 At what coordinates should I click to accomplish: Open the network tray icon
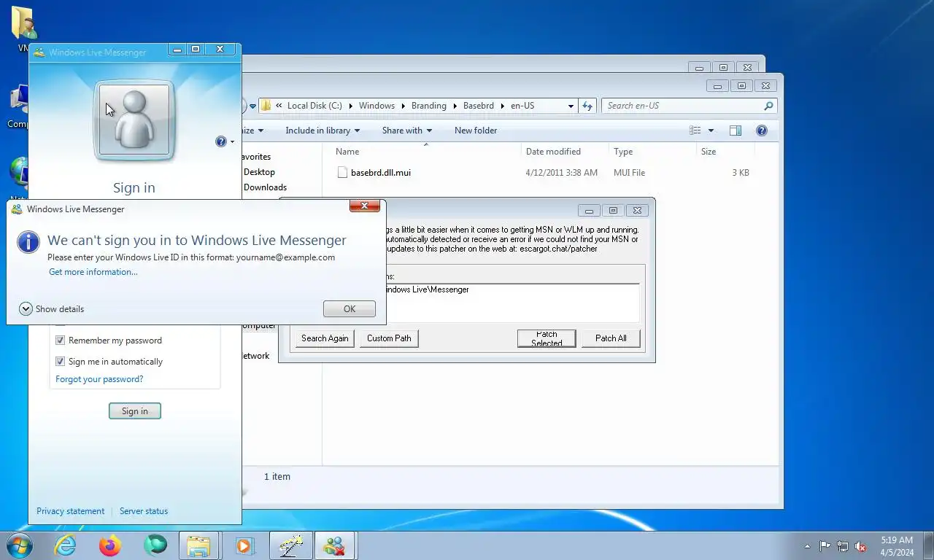pyautogui.click(x=843, y=546)
